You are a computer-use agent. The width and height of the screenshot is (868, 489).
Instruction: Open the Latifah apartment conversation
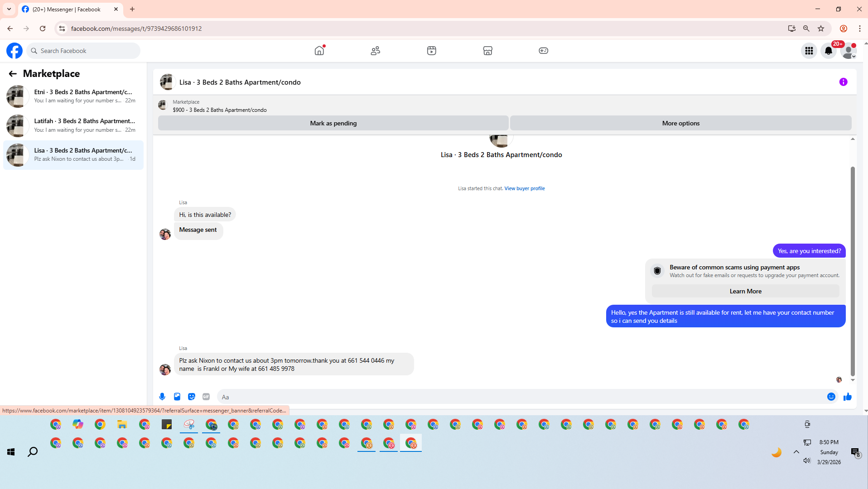pyautogui.click(x=73, y=126)
